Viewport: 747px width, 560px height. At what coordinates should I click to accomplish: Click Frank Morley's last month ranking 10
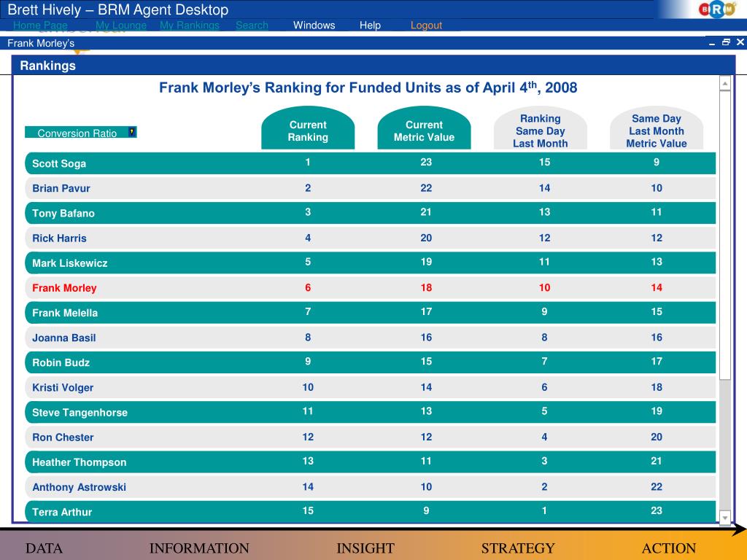(544, 287)
